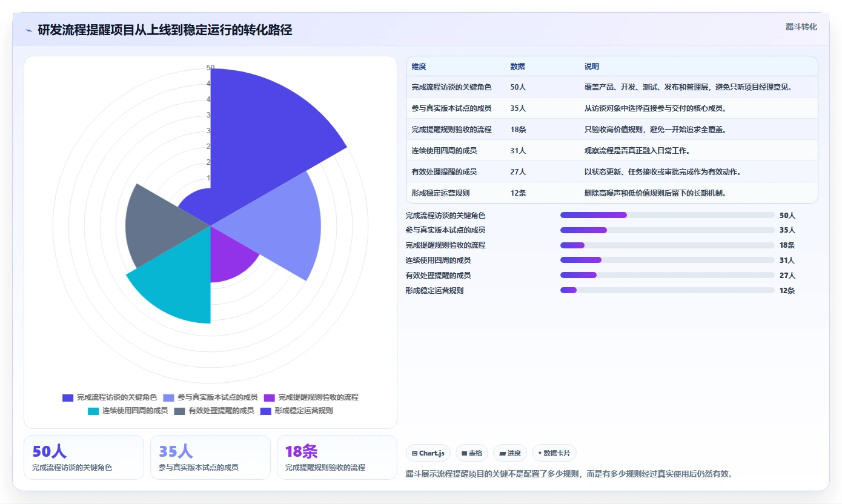Click the description 观察流程是否真正融入日常工作
842x504 pixels.
pyautogui.click(x=637, y=151)
